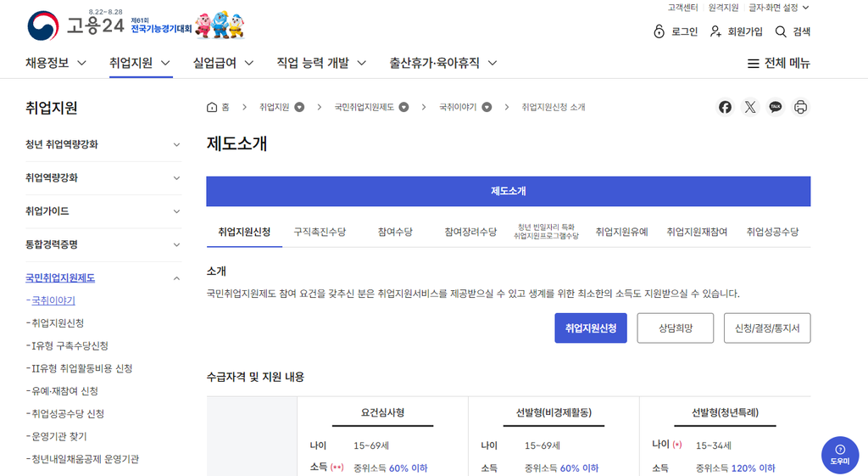868x476 pixels.
Task: Expand 통합경력증명 sidebar section
Action: 103,244
